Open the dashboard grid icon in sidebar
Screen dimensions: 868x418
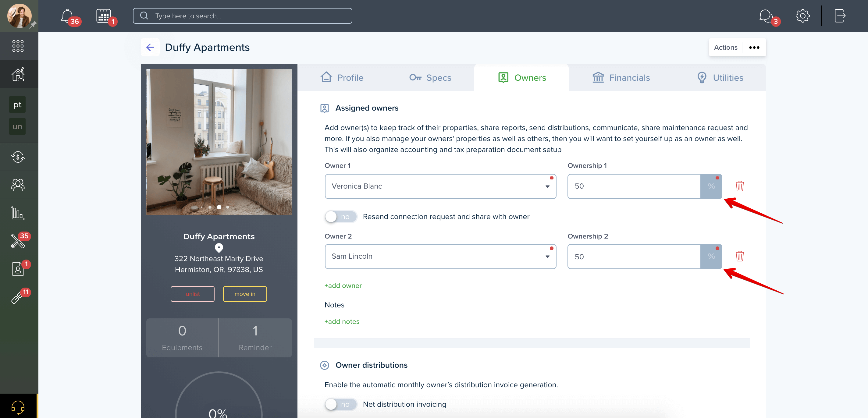pos(18,46)
